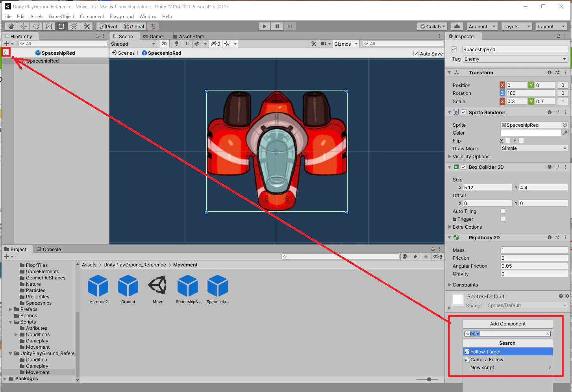
Task: Select Follow Target from search results
Action: pos(508,351)
